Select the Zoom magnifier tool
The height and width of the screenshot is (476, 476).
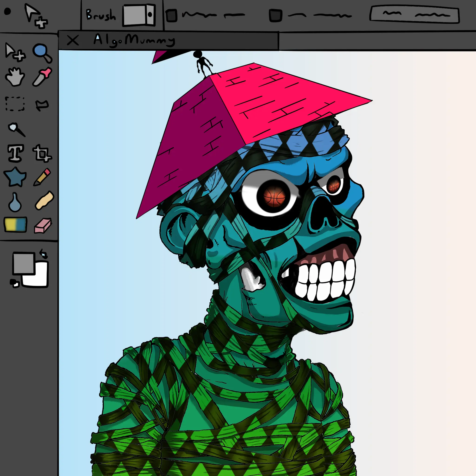point(42,53)
